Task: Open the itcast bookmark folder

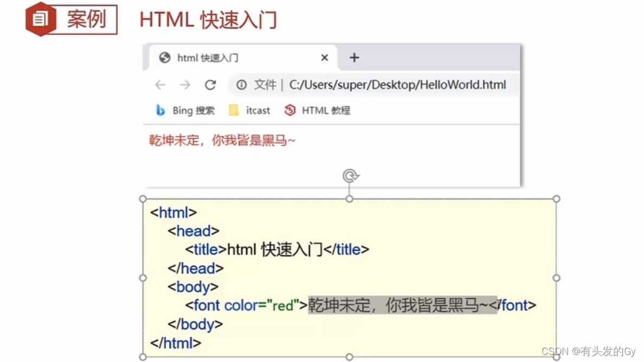Action: (x=249, y=111)
